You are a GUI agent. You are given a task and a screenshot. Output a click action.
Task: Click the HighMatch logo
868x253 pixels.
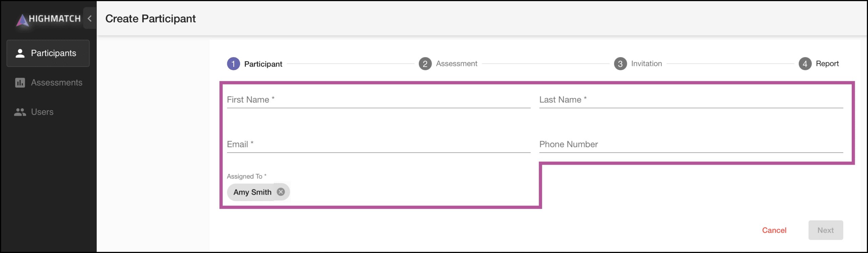47,18
